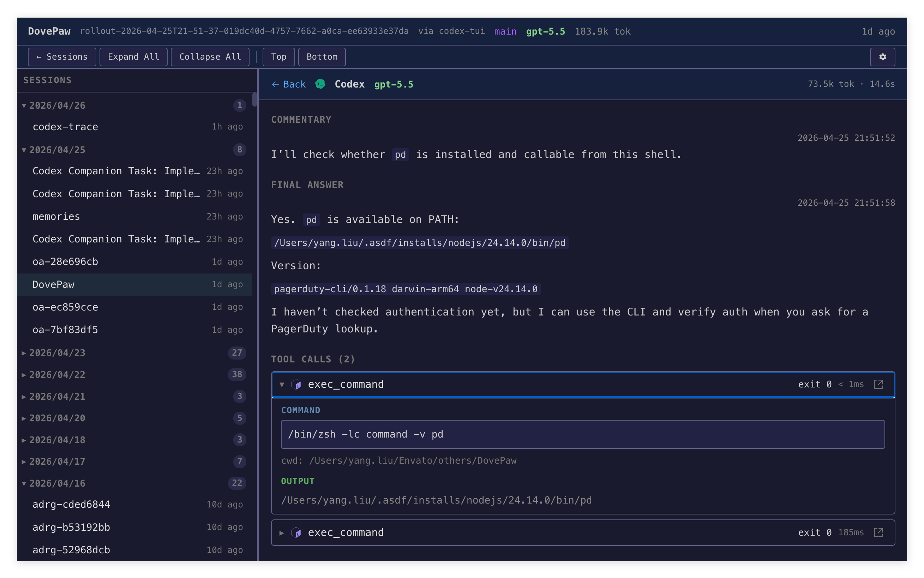Open the oa-ec859cce session
Screen dimensions: 924x578
(134, 307)
